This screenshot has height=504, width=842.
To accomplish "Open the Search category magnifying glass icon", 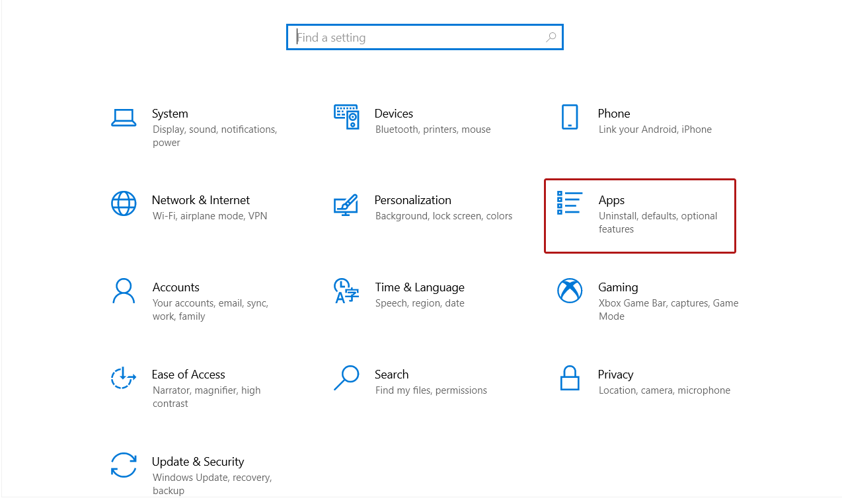I will click(x=346, y=378).
